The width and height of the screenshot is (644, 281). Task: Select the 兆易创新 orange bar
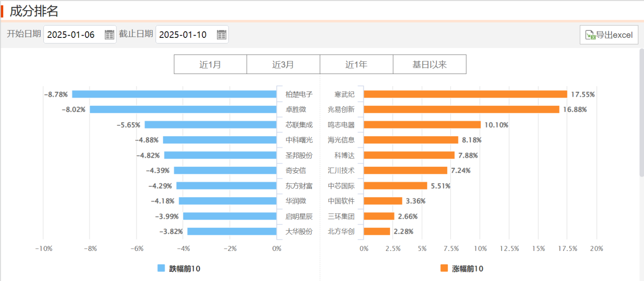tap(462, 110)
